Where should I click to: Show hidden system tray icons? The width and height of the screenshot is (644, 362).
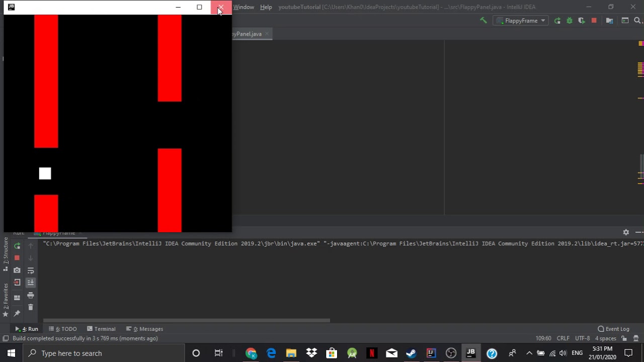529,353
